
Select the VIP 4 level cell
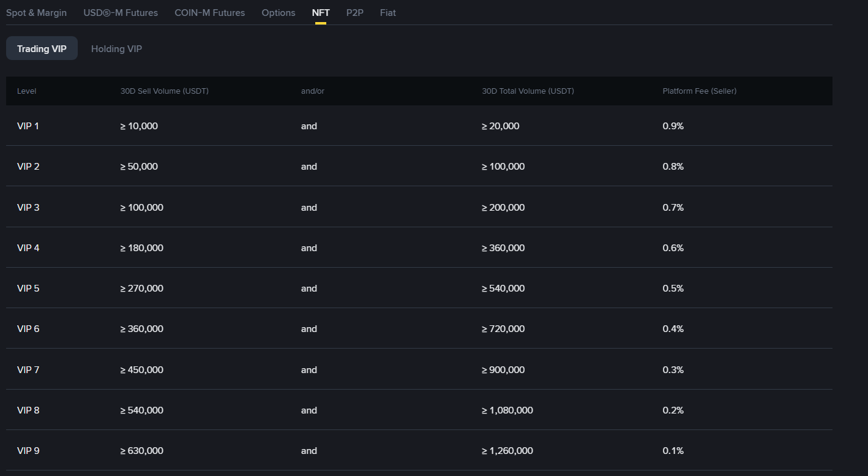coord(28,247)
